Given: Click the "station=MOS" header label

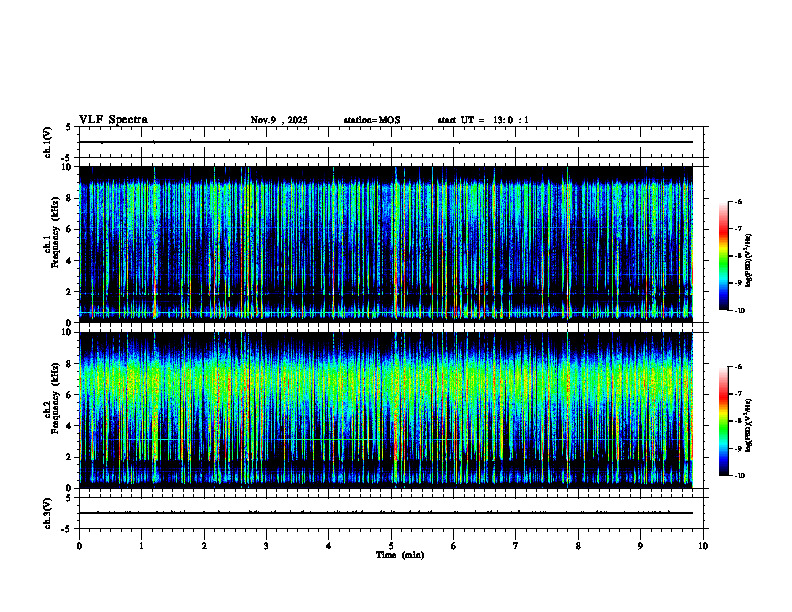Looking at the screenshot, I should 372,120.
